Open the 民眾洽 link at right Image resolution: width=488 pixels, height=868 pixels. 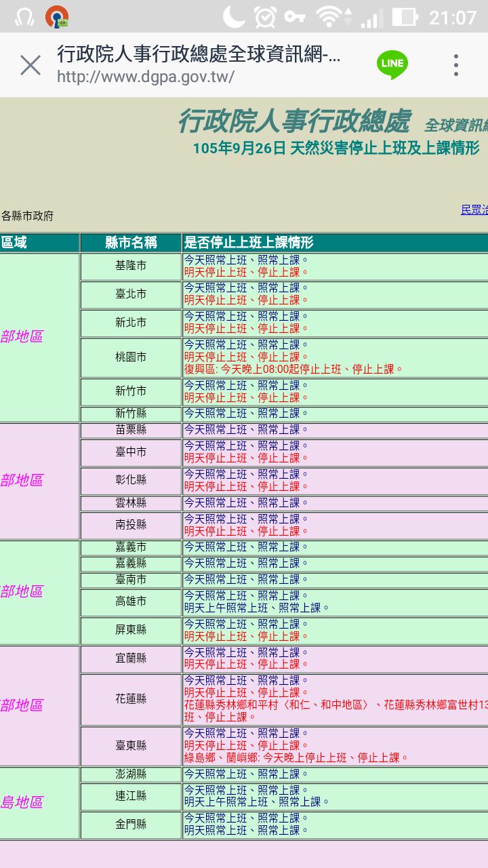click(x=474, y=210)
